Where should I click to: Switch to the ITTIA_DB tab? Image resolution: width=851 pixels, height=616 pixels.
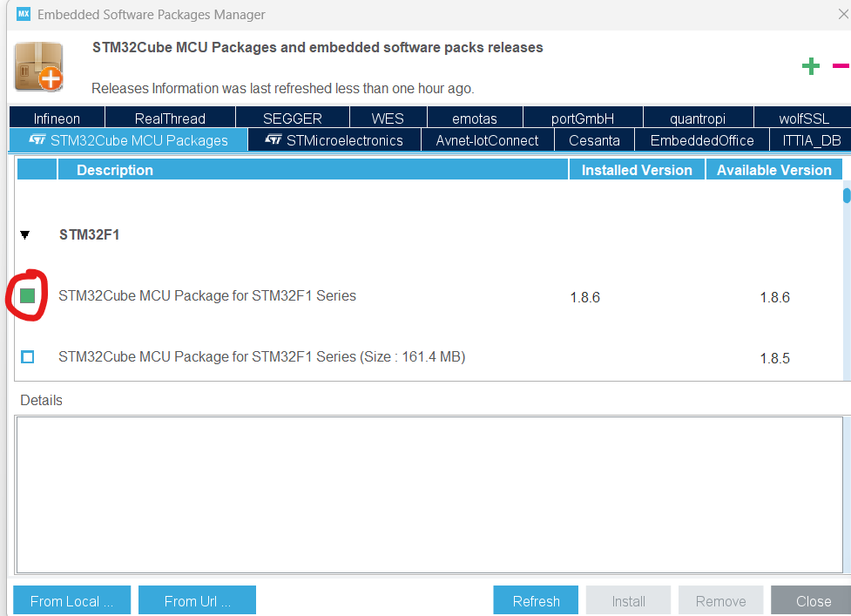pos(811,140)
